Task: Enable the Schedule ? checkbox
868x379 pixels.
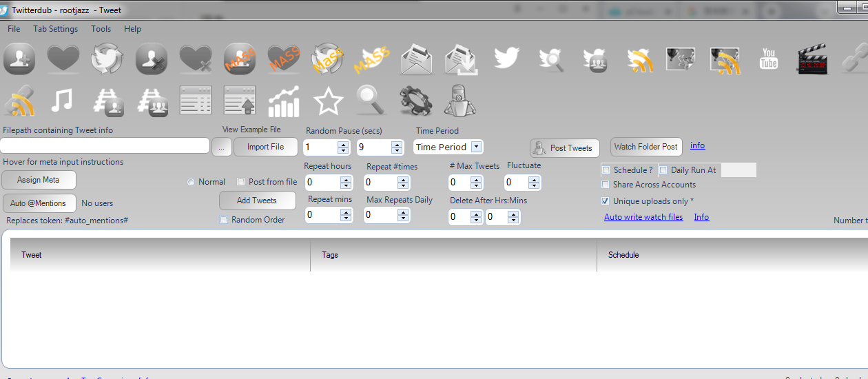Action: pyautogui.click(x=606, y=170)
